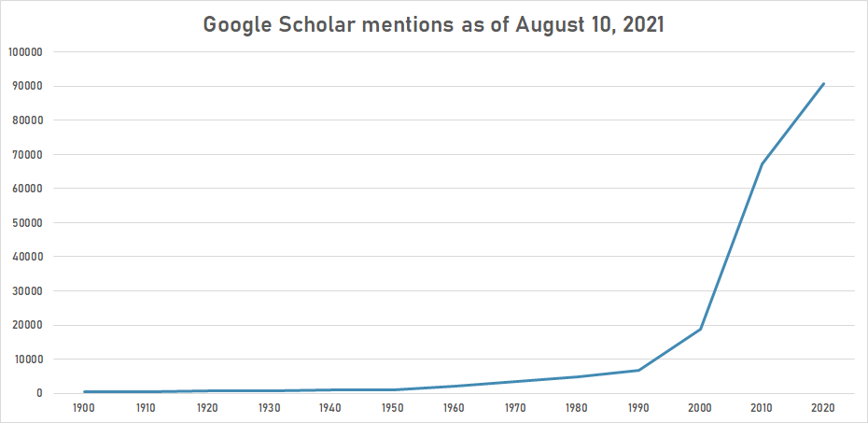Click the line's data point at 1990
Viewport: 868px width, 423px height.
tap(638, 370)
